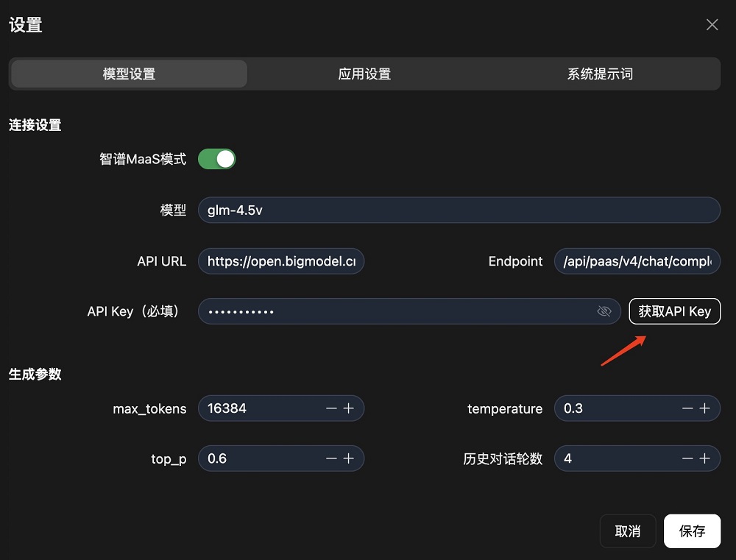Close the 设置 dialog with X

(x=712, y=25)
